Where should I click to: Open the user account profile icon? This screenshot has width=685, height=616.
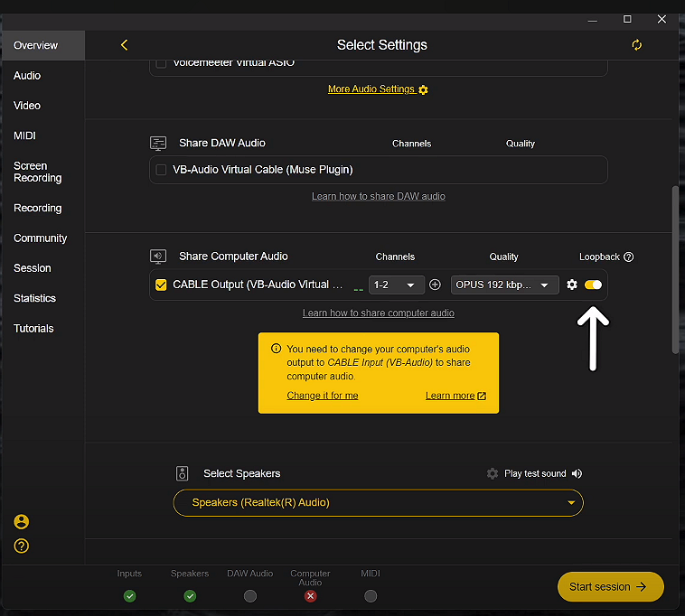(22, 522)
